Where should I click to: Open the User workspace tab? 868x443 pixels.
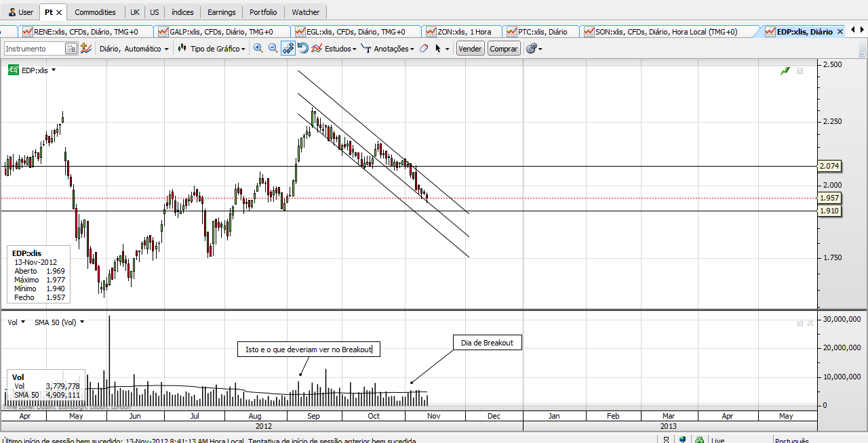(x=21, y=12)
